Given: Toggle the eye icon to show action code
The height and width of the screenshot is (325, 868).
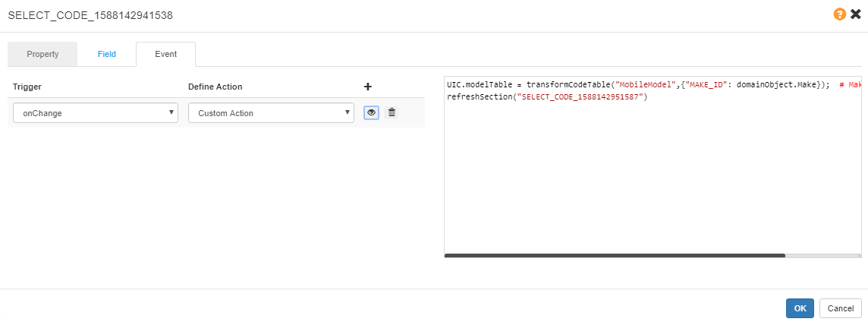Looking at the screenshot, I should [371, 112].
